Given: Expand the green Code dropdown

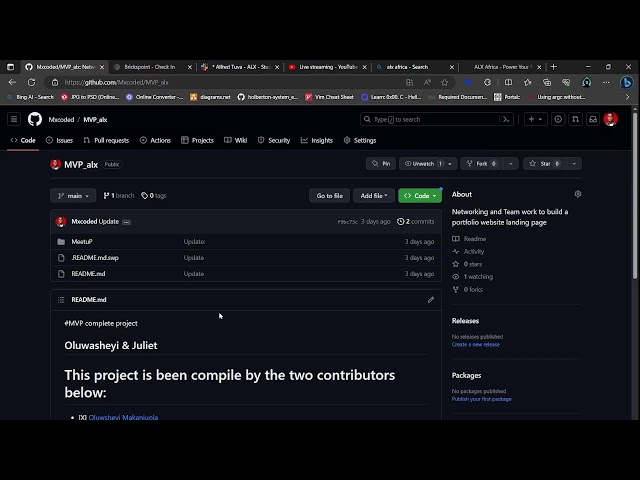Looking at the screenshot, I should click(x=420, y=196).
